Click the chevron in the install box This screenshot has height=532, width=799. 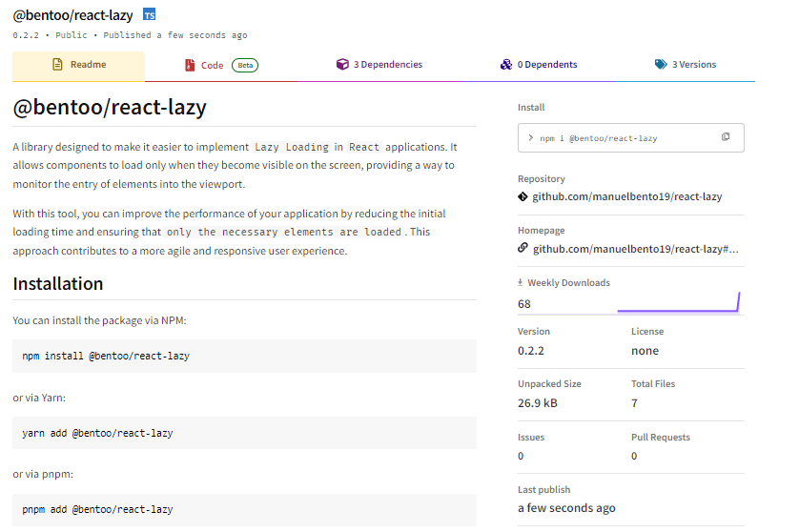click(x=530, y=137)
